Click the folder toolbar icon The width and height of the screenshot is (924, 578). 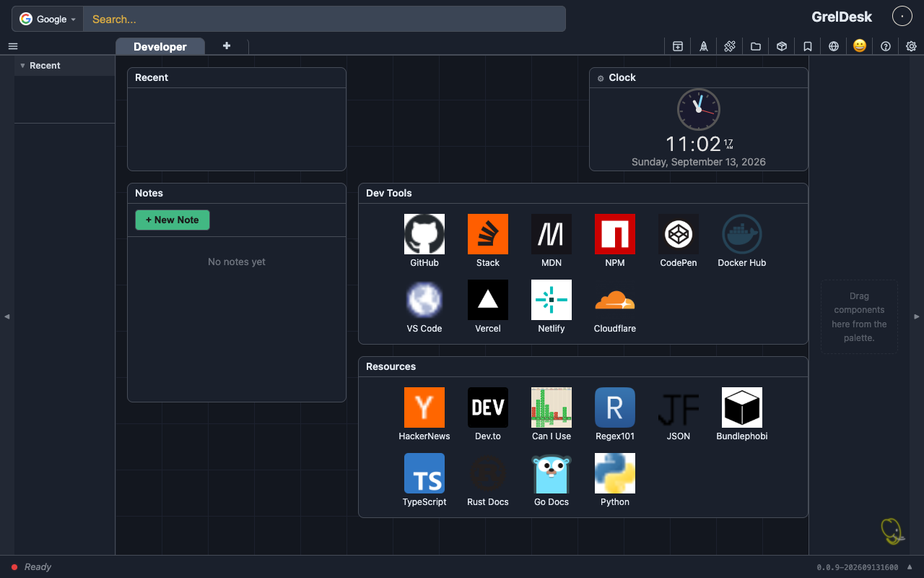756,46
